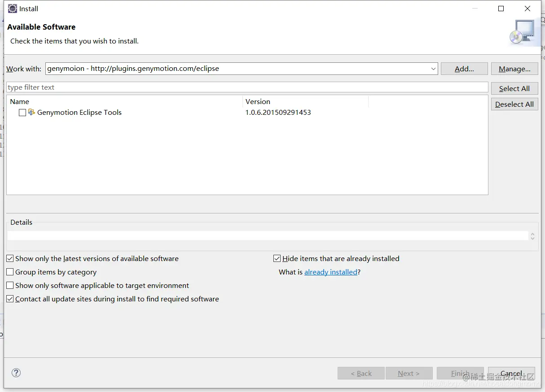Click the Cancel button
The height and width of the screenshot is (392, 545).
coord(511,373)
